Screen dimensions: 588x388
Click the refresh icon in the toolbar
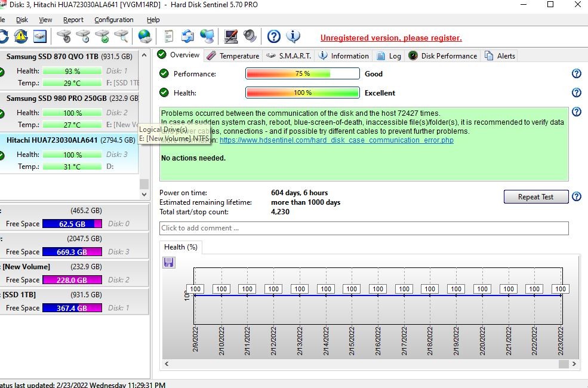4,36
